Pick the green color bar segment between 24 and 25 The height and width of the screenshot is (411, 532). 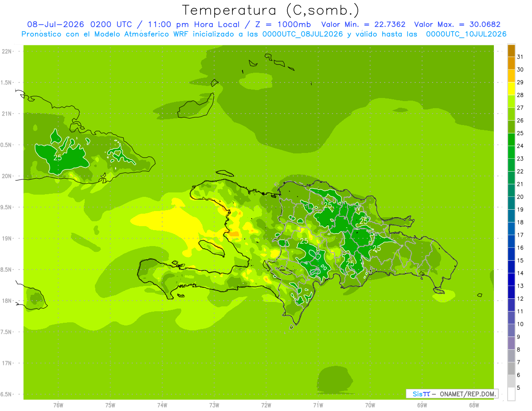pyautogui.click(x=511, y=140)
